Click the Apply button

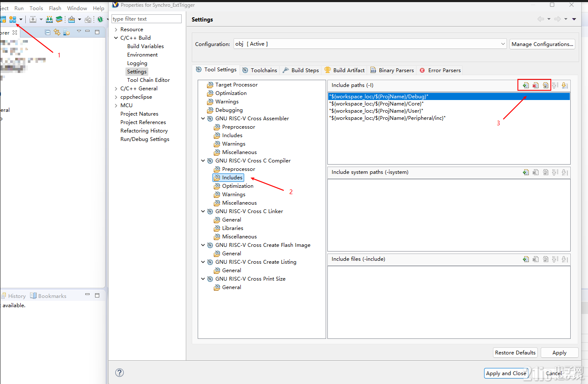pos(559,352)
